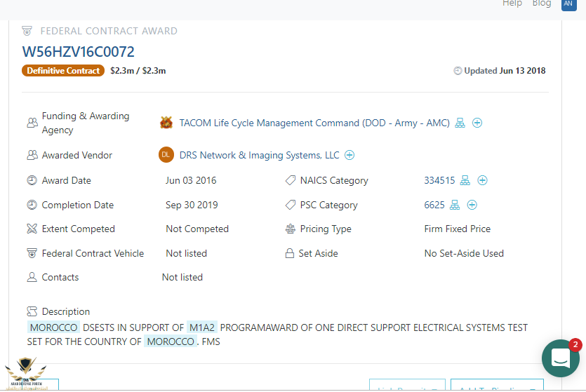
Task: Click plus icon beside DRS Network vendor
Action: [x=349, y=155]
